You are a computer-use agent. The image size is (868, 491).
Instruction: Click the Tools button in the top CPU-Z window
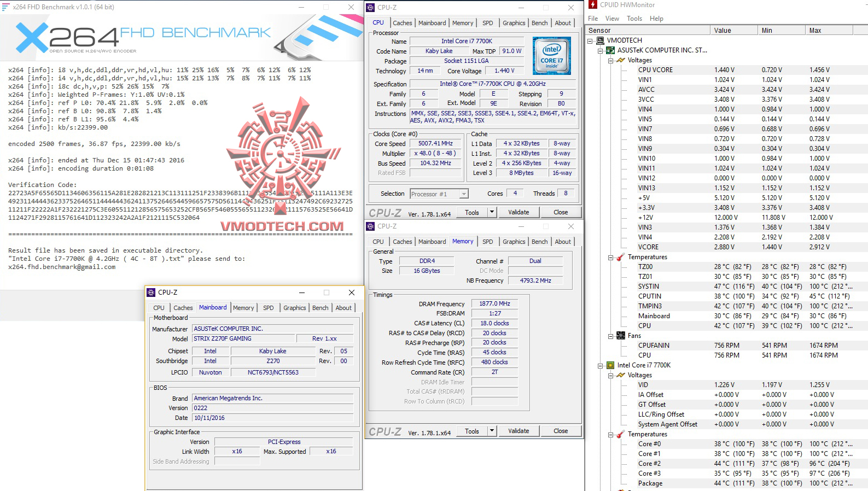pos(472,212)
